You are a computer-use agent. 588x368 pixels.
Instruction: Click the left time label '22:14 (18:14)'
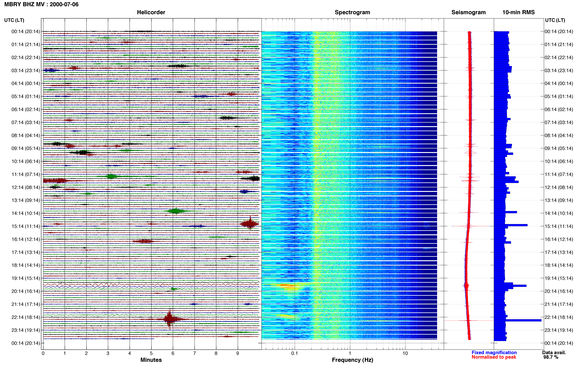click(x=26, y=317)
